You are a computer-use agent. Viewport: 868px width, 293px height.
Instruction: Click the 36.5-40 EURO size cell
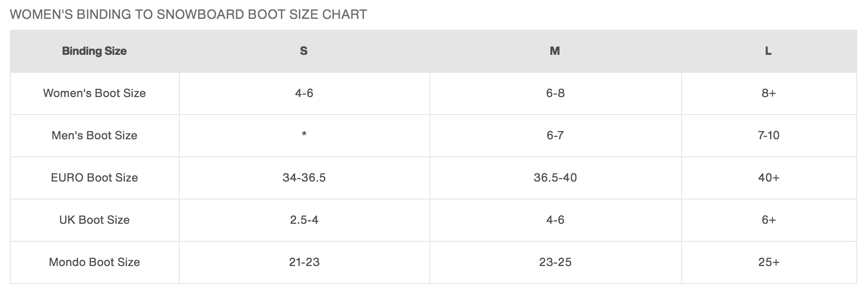click(555, 178)
